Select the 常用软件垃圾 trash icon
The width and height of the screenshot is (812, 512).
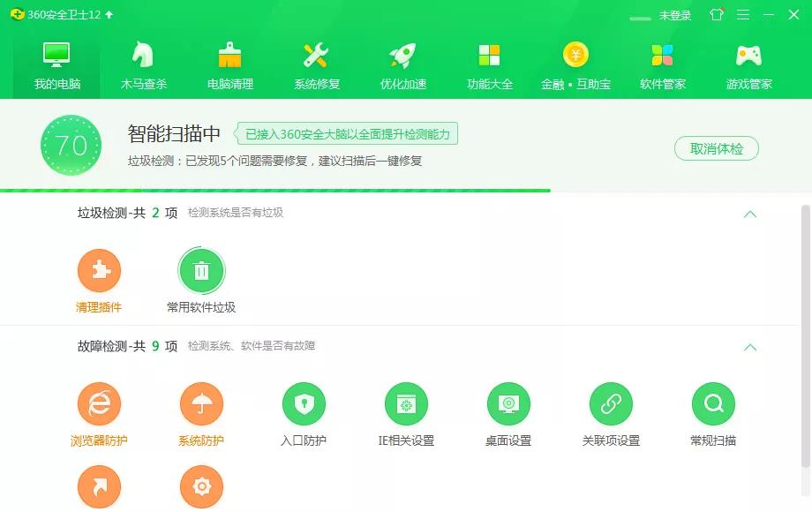point(202,272)
